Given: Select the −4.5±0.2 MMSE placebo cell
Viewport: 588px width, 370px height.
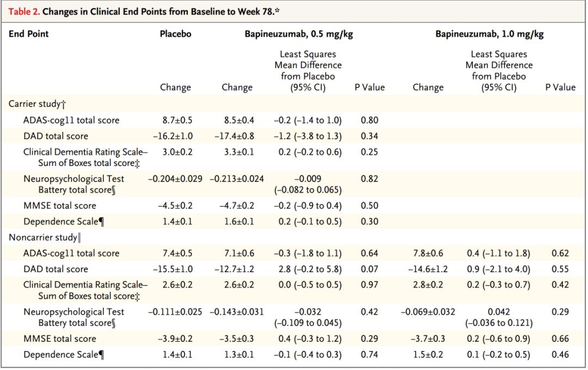Looking at the screenshot, I should tap(175, 205).
